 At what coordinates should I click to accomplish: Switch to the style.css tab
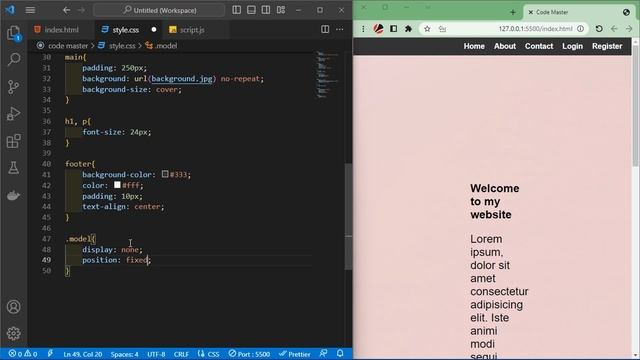126,30
